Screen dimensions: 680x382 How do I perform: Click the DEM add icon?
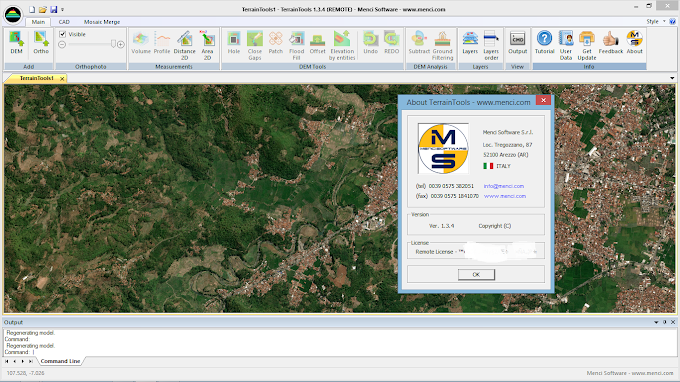(x=16, y=42)
